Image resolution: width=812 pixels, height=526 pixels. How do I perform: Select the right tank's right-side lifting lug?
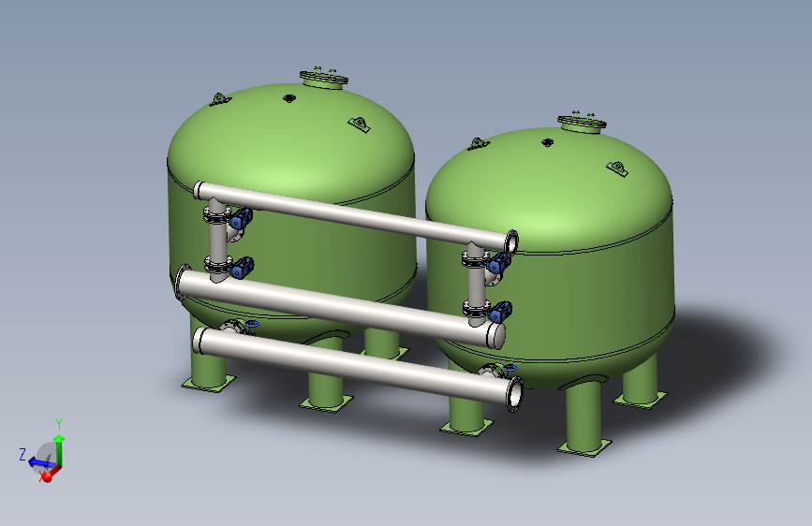[617, 168]
